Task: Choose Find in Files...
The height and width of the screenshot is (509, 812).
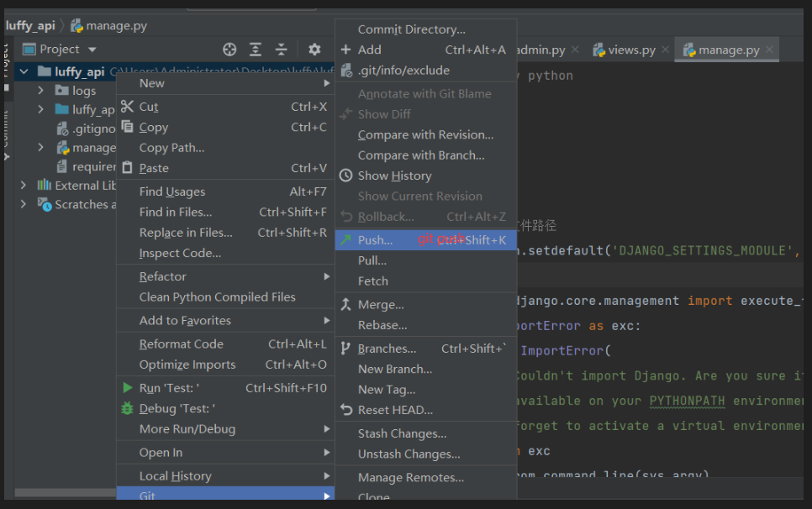Action: point(226,212)
